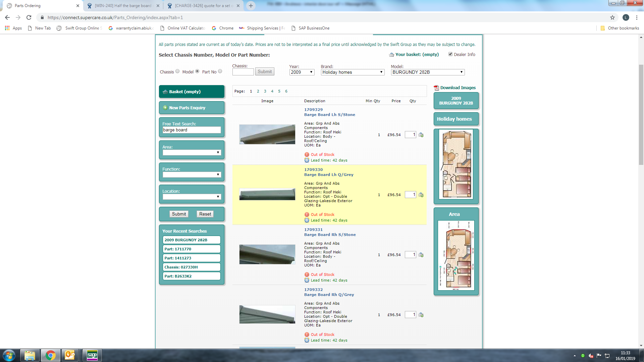Expand the Brand dropdown showing Holiday homes
Screen dimensions: 644x362
(x=352, y=72)
